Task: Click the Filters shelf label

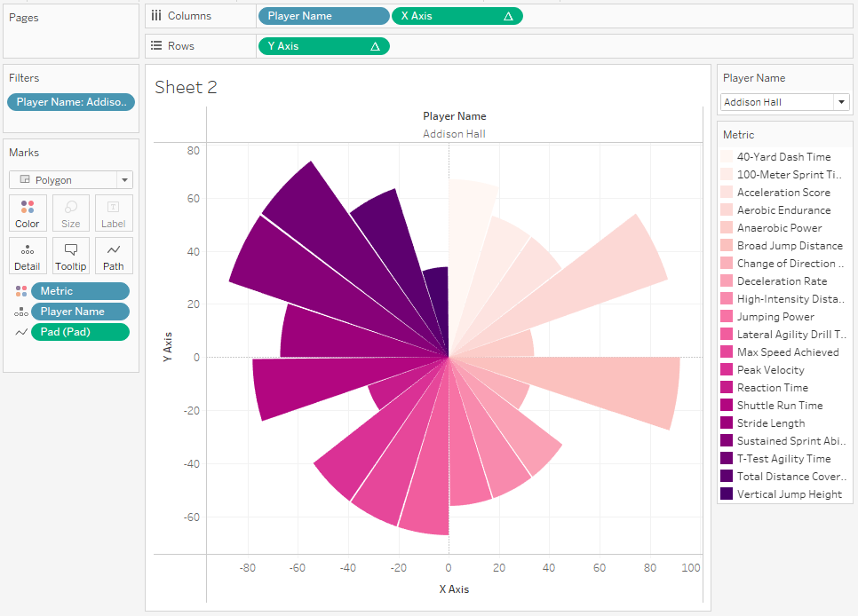Action: [24, 78]
